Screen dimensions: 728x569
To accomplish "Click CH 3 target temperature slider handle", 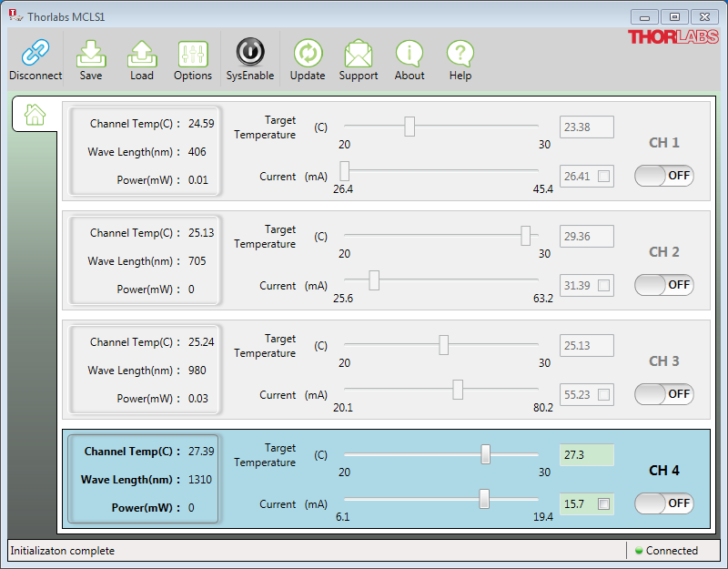I will click(x=443, y=345).
